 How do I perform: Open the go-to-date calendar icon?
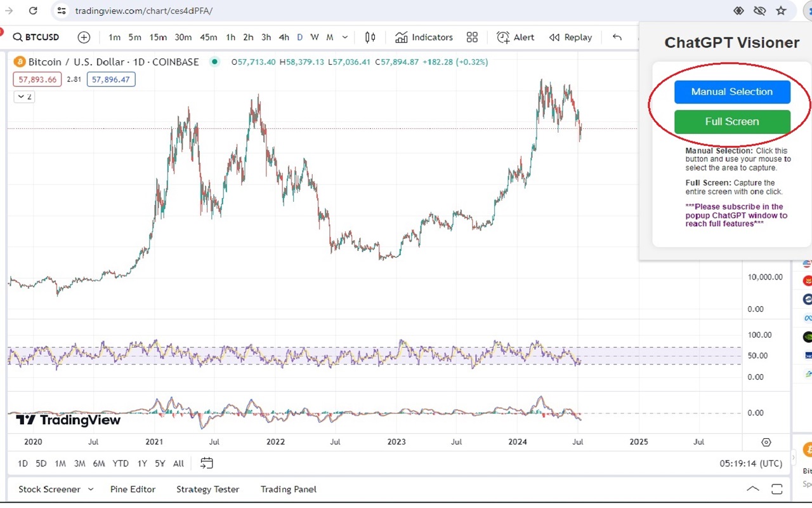tap(206, 463)
